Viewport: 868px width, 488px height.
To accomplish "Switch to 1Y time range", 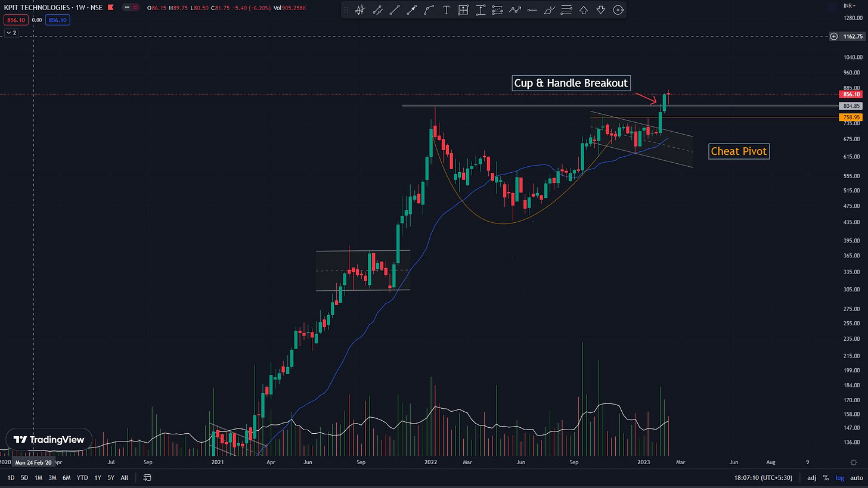I will [97, 477].
